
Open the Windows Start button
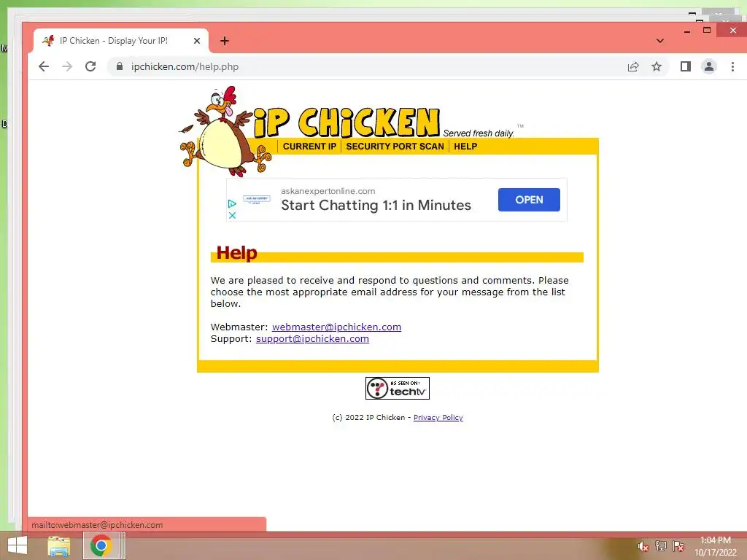[18, 545]
